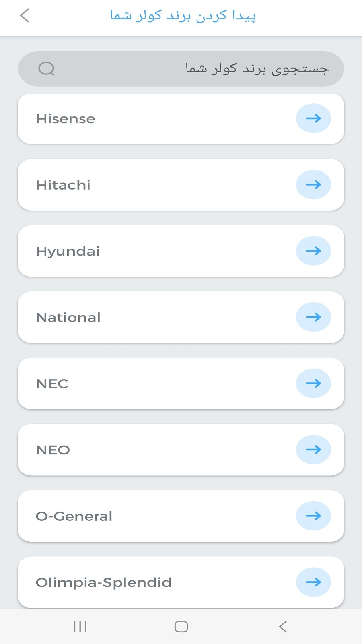Open the AC brand search field

181,69
